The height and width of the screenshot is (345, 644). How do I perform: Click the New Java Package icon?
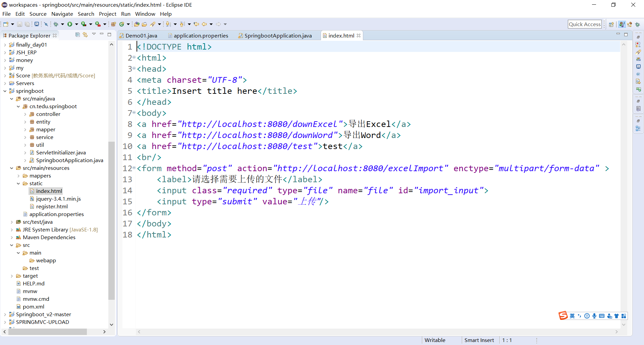pyautogui.click(x=113, y=24)
